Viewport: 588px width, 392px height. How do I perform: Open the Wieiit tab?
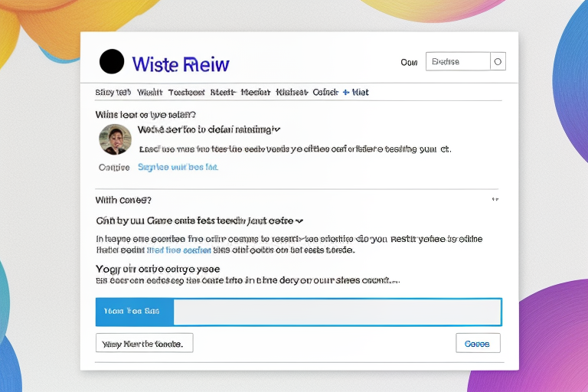tap(149, 93)
